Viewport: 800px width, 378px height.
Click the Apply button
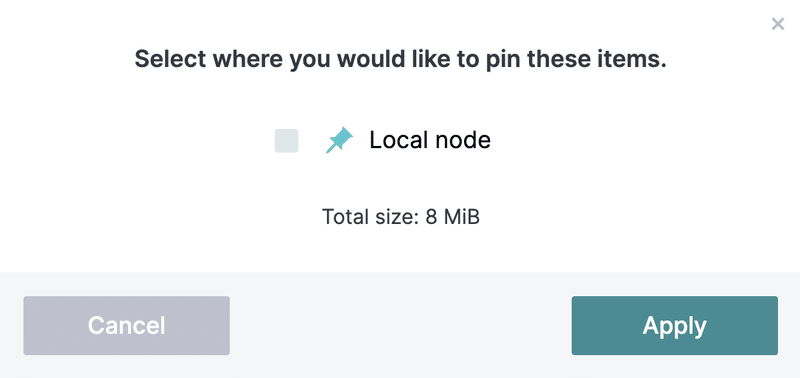click(x=674, y=325)
